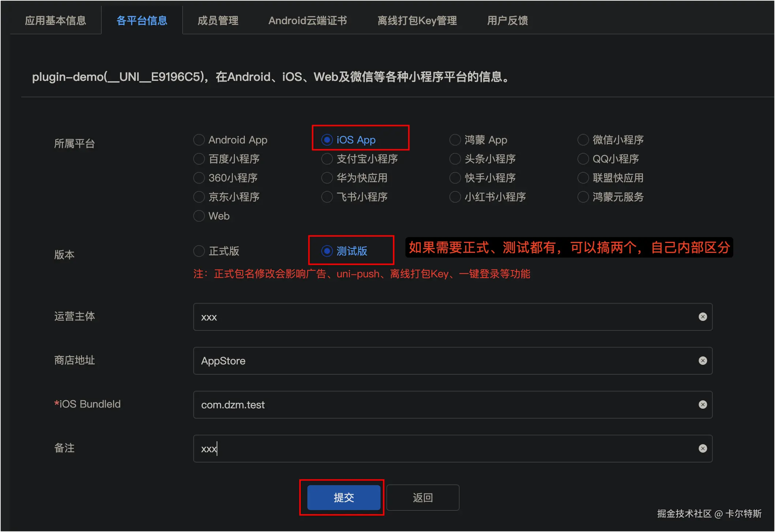The width and height of the screenshot is (775, 532).
Task: Click the 提交 submit button
Action: [344, 498]
